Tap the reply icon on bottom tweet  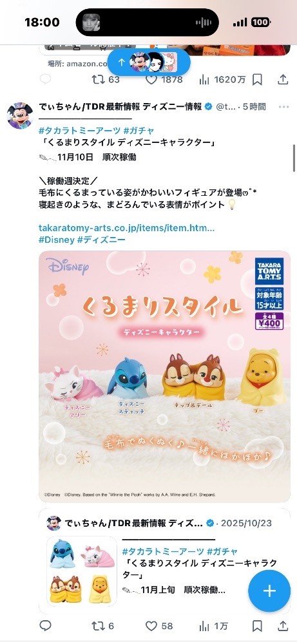[45, 625]
